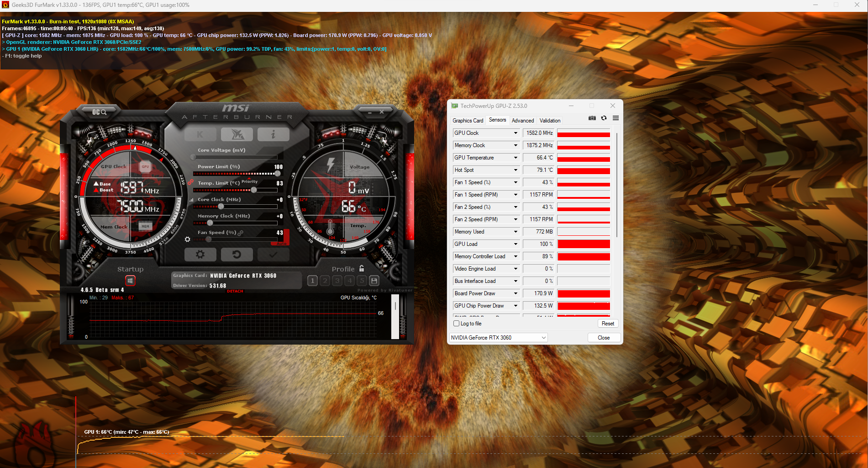Toggle the Temp. Limit Priority marker
The image size is (868, 468).
point(249,181)
